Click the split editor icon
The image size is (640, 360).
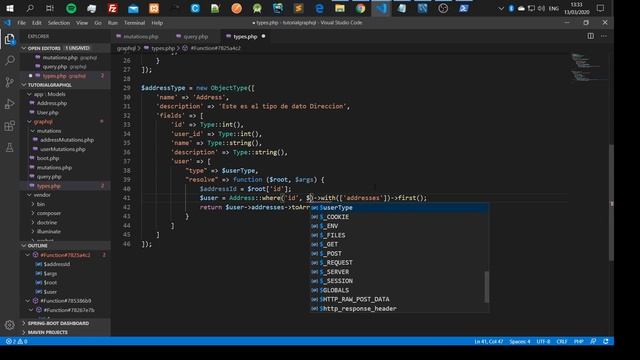tap(591, 36)
